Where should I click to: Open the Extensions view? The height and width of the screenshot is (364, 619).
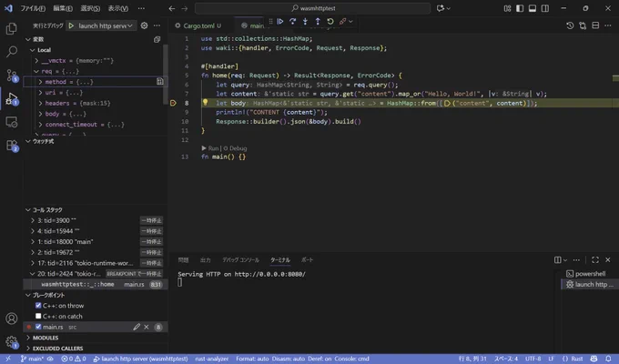tap(12, 146)
